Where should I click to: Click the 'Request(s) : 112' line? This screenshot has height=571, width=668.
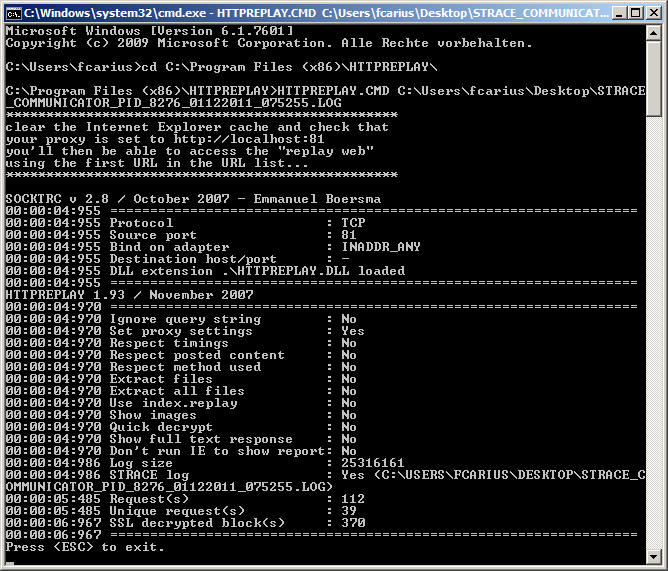[x=185, y=499]
